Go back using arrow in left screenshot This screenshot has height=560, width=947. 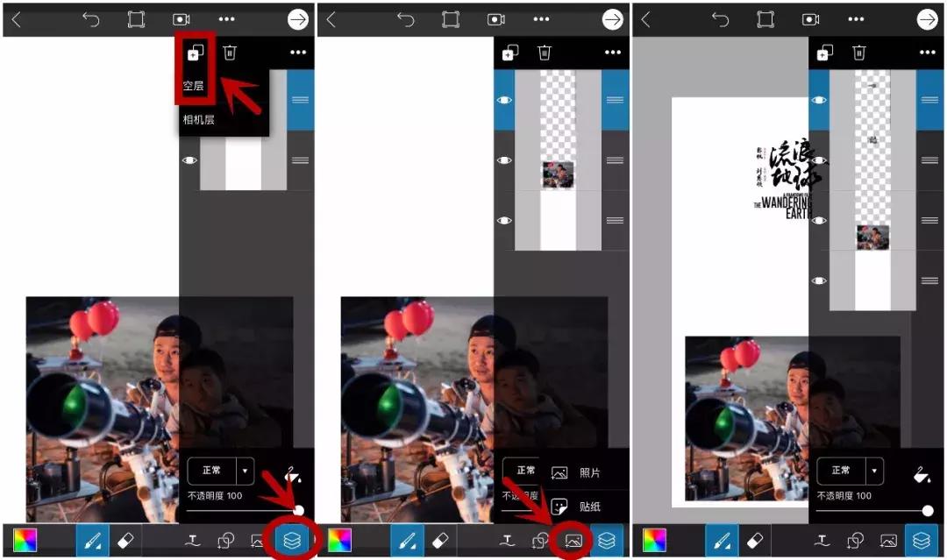17,19
